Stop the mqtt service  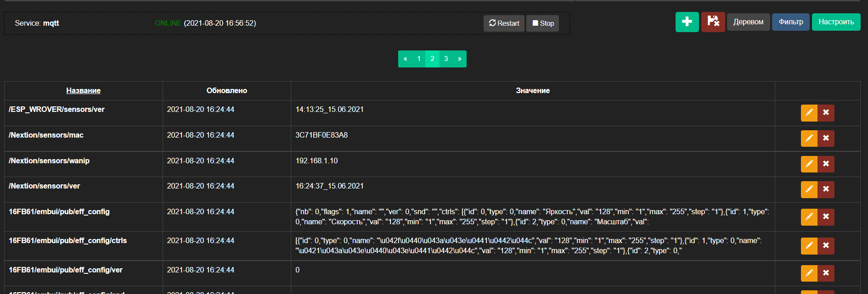542,23
